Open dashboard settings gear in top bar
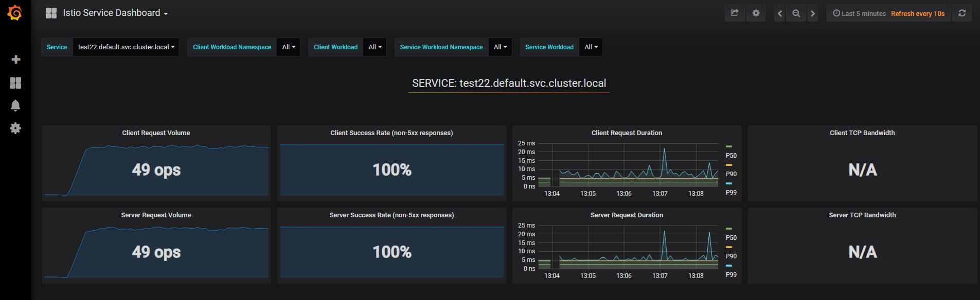 [x=756, y=13]
